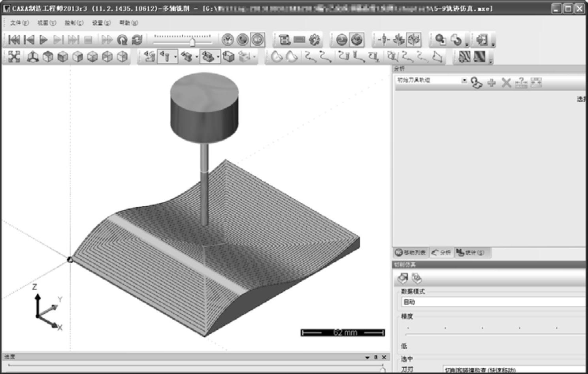Click the circular restart loop icon

point(122,40)
